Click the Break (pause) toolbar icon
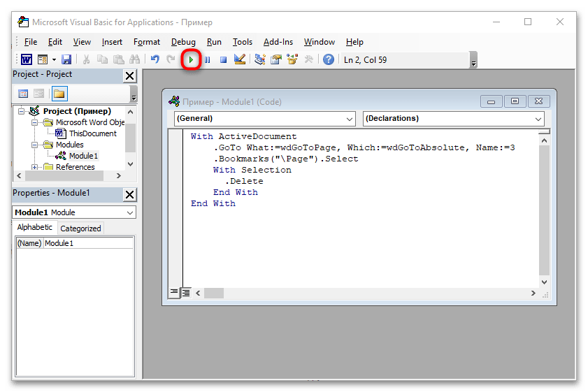Viewport: 588px width, 392px height. tap(208, 60)
